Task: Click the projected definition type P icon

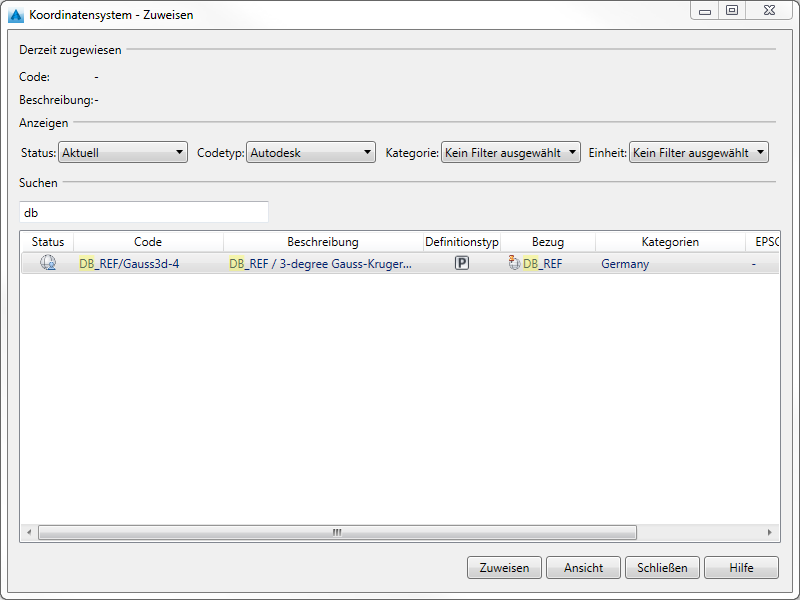Action: (x=462, y=264)
